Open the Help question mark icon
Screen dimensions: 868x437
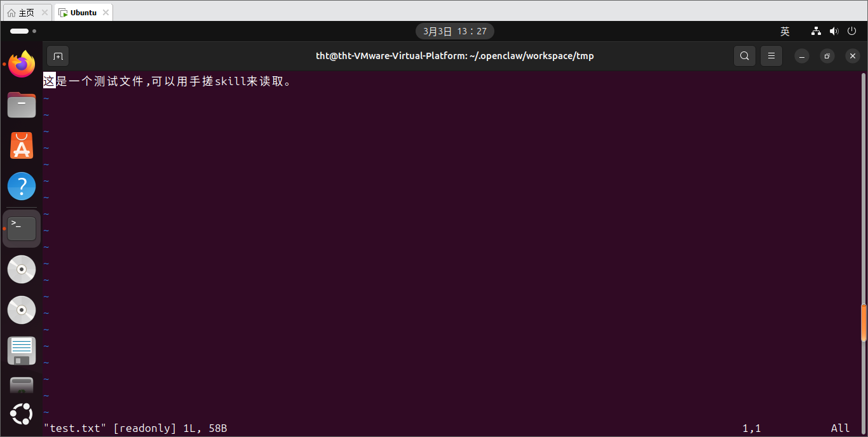coord(22,187)
